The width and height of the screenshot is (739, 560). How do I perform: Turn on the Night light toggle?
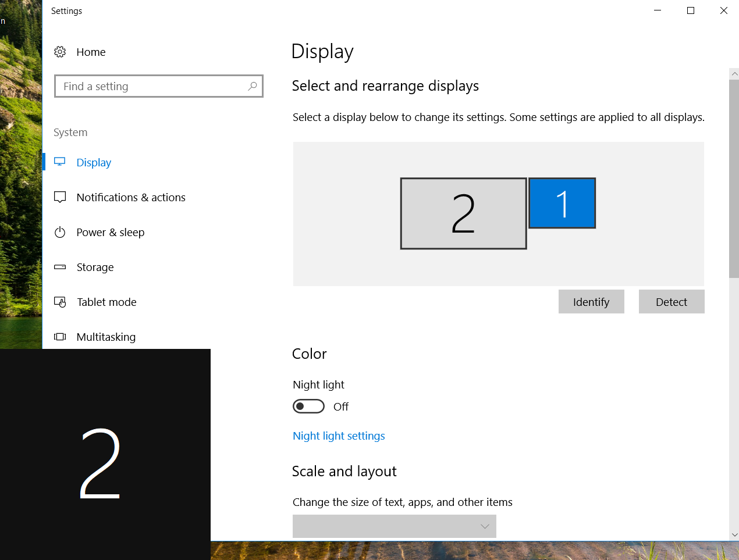tap(308, 406)
